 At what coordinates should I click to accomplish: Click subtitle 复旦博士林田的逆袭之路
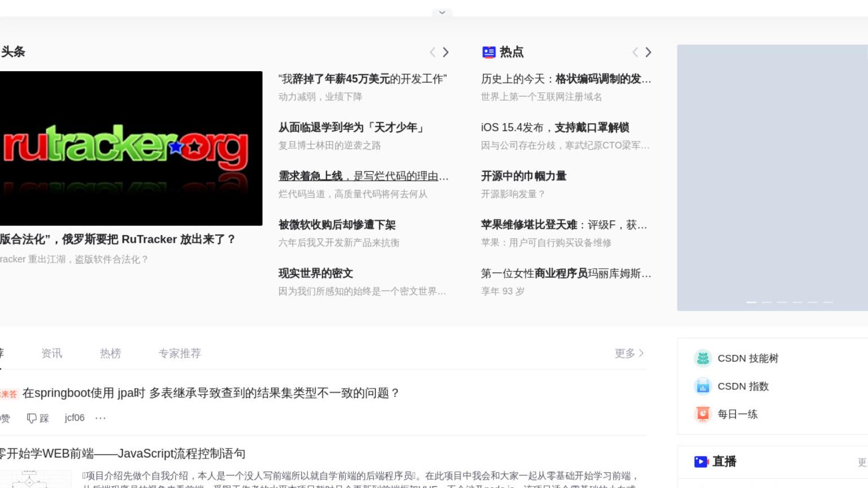329,146
